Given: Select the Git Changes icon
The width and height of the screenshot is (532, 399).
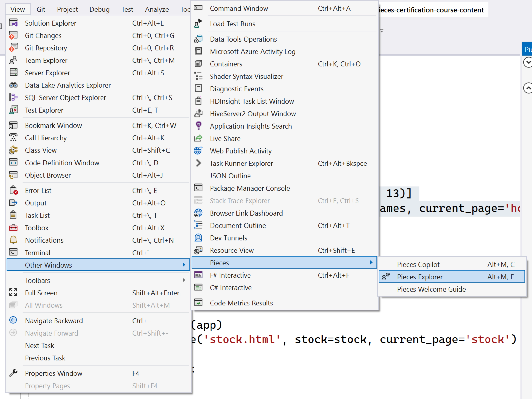Looking at the screenshot, I should (x=14, y=35).
